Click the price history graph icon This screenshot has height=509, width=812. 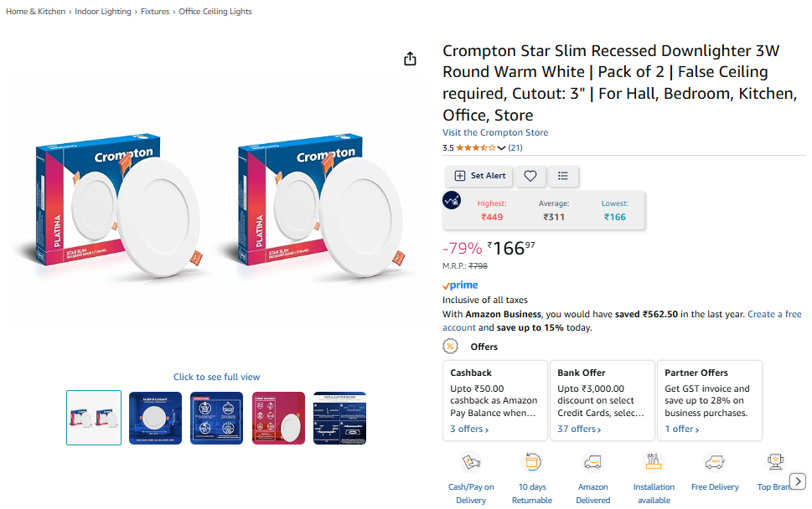click(452, 200)
